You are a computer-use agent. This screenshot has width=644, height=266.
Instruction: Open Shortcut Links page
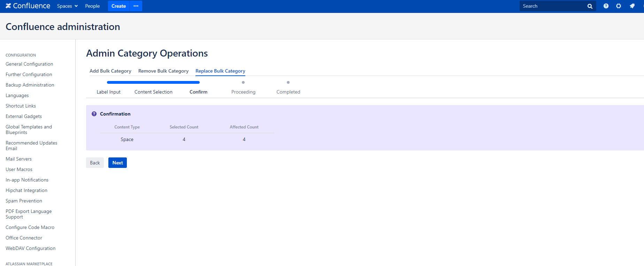21,106
